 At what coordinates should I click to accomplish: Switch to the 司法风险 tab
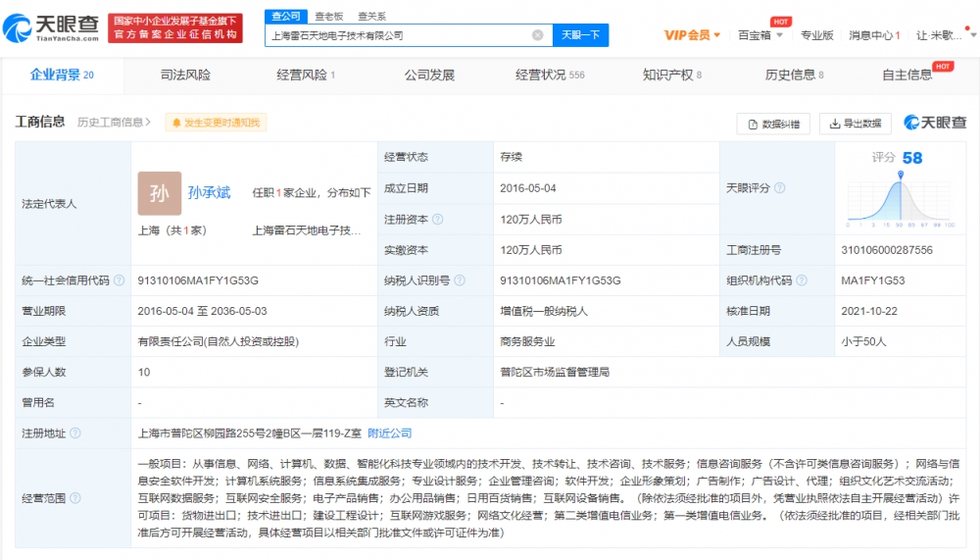point(185,76)
